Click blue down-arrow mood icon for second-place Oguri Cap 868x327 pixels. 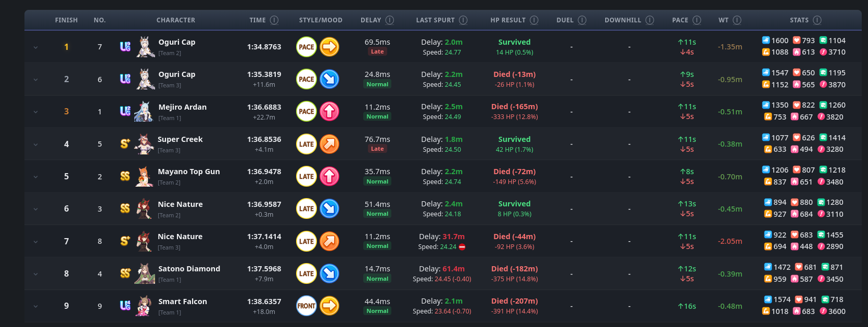(329, 79)
